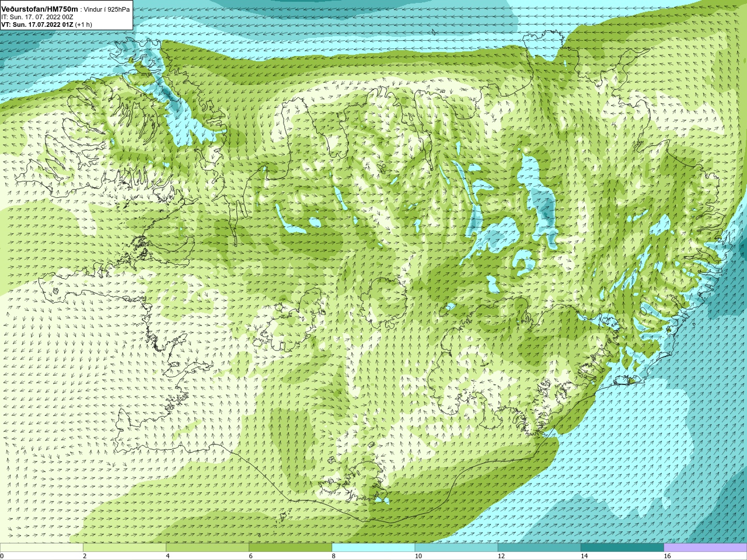Click the legend tick label '8'
747x560 pixels.
point(333,556)
